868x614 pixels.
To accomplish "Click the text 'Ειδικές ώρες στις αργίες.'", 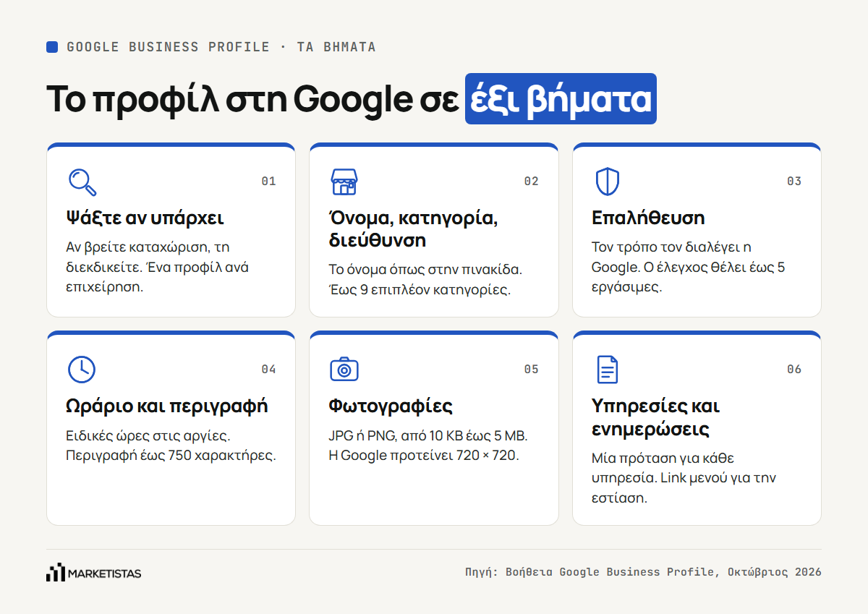I will coord(148,436).
